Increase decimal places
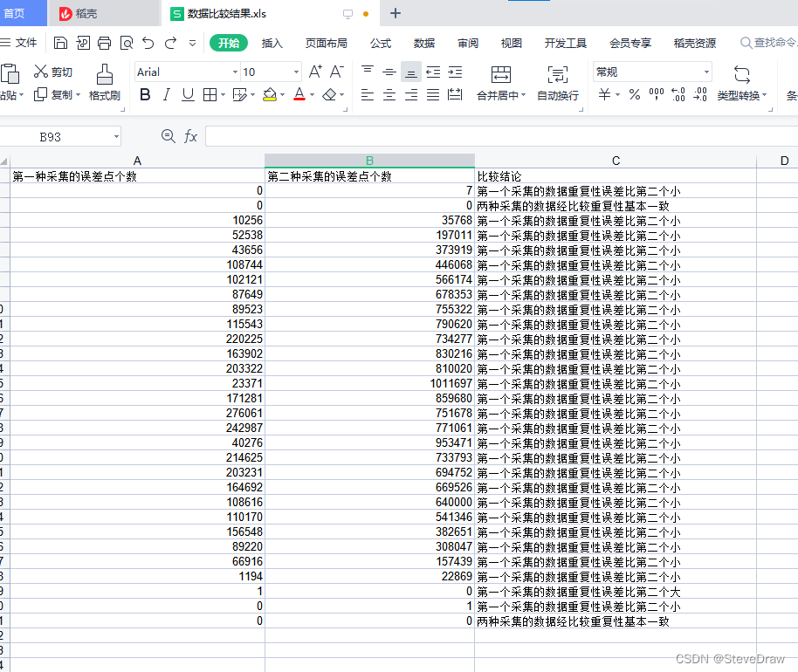Image resolution: width=798 pixels, height=672 pixels. coord(678,94)
